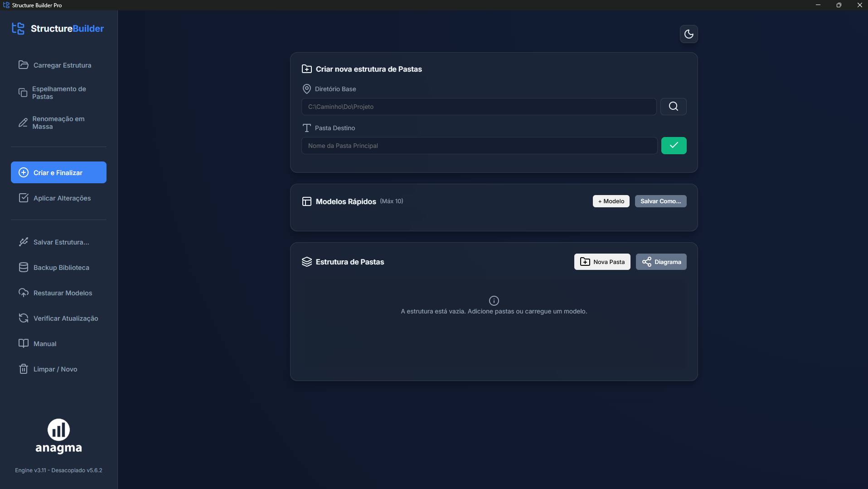
Task: Restore down the application window
Action: [x=839, y=5]
